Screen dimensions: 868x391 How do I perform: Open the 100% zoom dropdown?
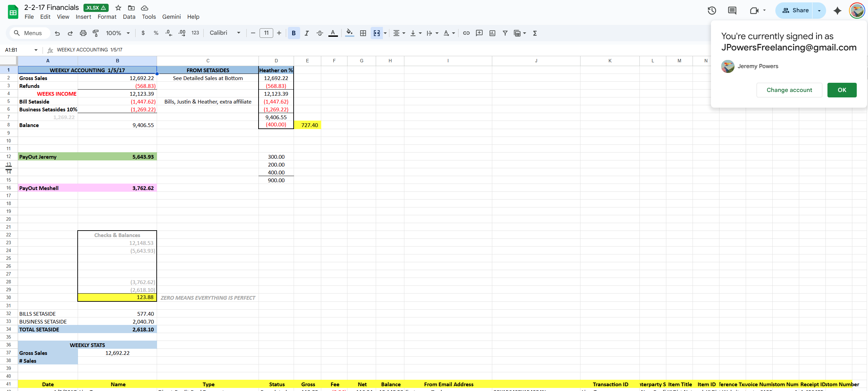(x=118, y=33)
